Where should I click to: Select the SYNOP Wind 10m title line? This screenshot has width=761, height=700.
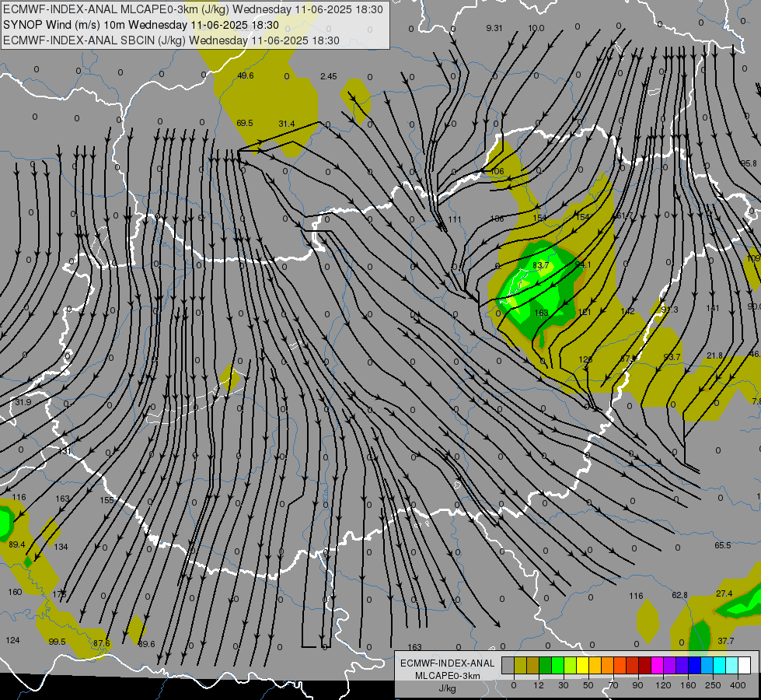[x=141, y=25]
